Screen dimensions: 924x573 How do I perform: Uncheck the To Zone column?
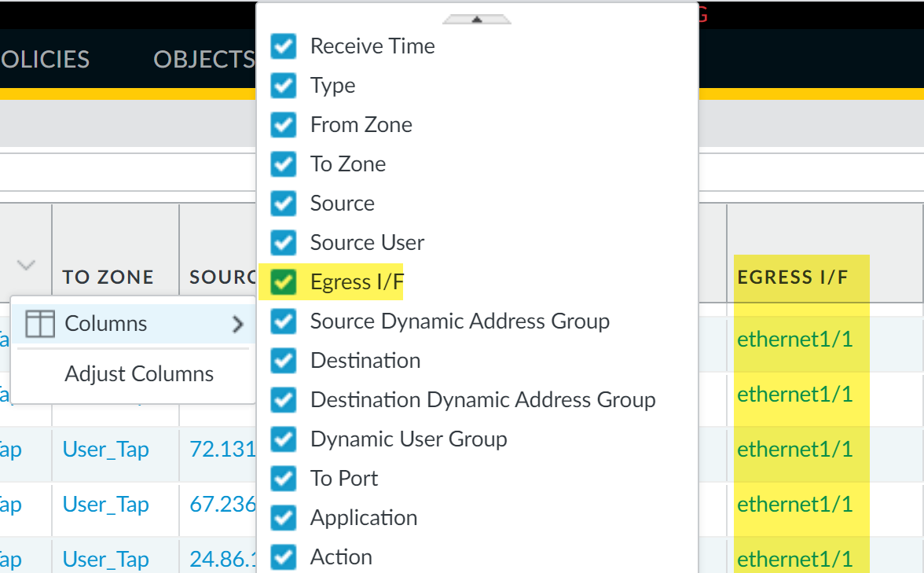(x=283, y=163)
